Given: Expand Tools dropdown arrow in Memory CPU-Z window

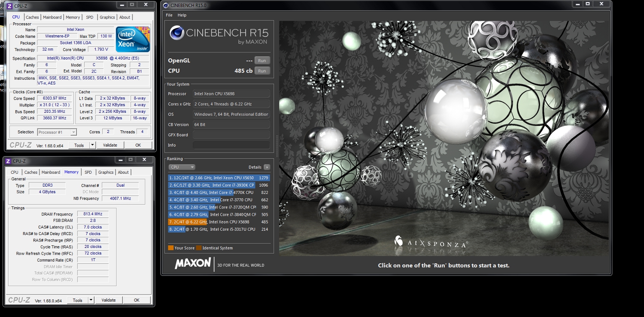Looking at the screenshot, I should coord(91,300).
